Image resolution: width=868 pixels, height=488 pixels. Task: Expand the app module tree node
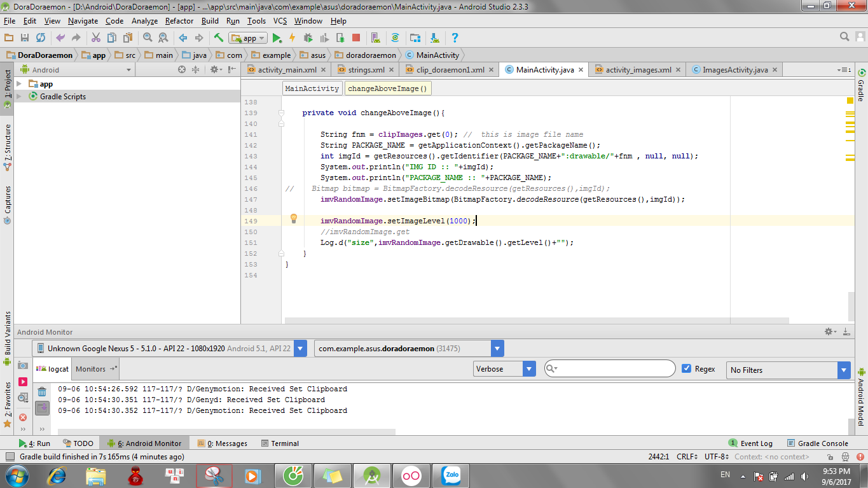tap(19, 84)
